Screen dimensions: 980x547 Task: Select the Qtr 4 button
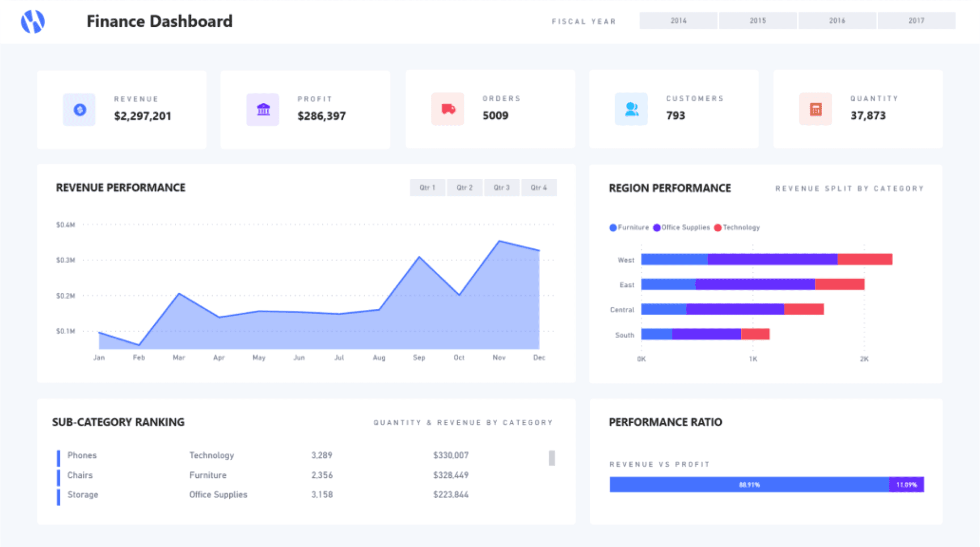pyautogui.click(x=538, y=188)
